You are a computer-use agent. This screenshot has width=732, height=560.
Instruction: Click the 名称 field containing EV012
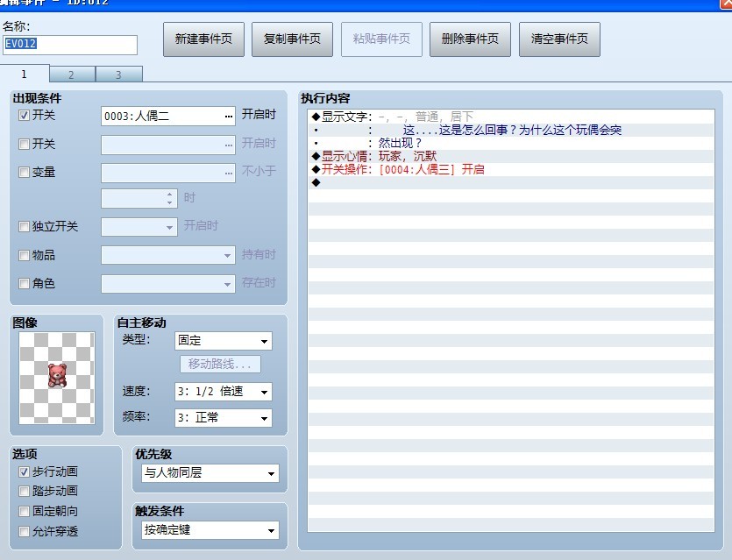click(x=70, y=45)
